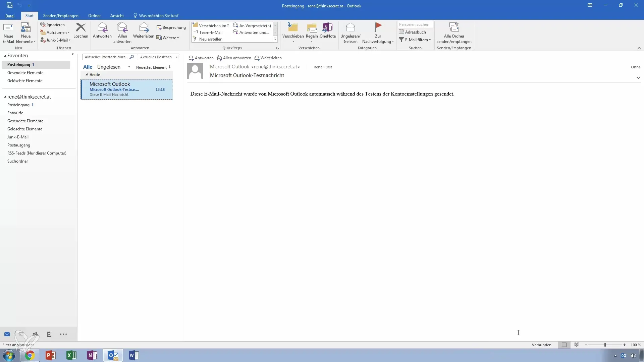Image resolution: width=644 pixels, height=362 pixels.
Task: Open the Junk-E-Mail dropdown
Action: pyautogui.click(x=56, y=40)
